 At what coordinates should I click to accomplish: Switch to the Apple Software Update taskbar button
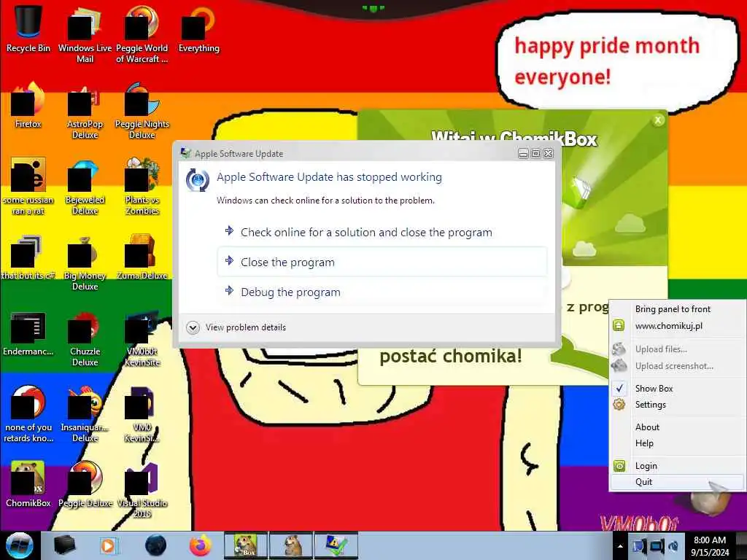click(336, 545)
